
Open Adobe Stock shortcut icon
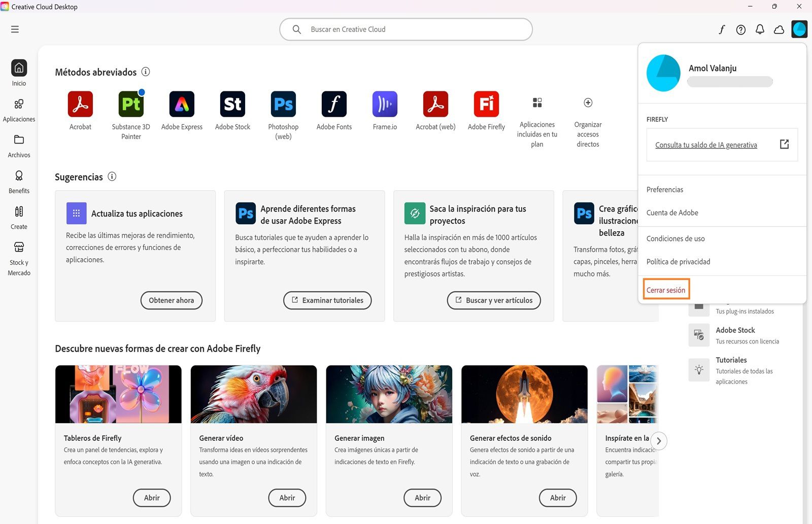click(x=232, y=104)
